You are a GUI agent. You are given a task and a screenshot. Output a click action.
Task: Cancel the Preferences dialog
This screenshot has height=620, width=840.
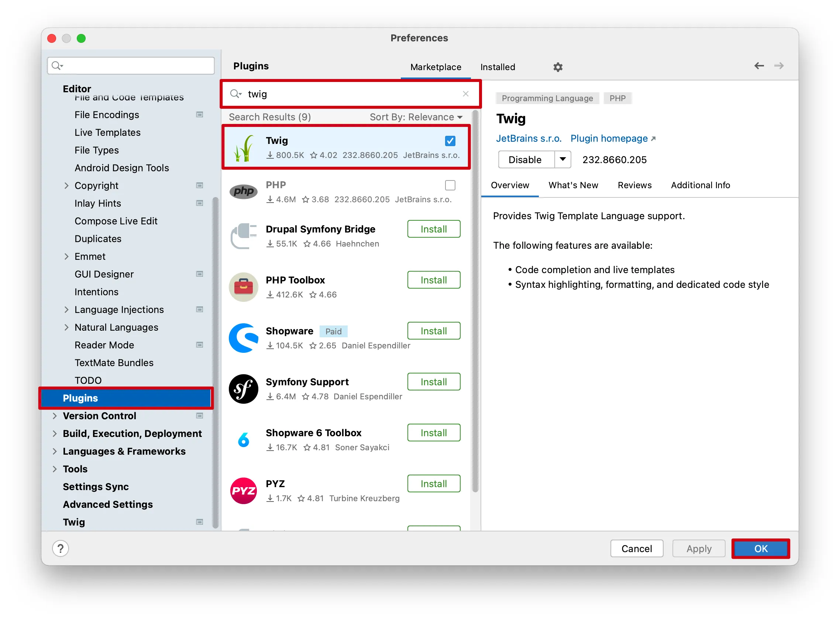(637, 549)
